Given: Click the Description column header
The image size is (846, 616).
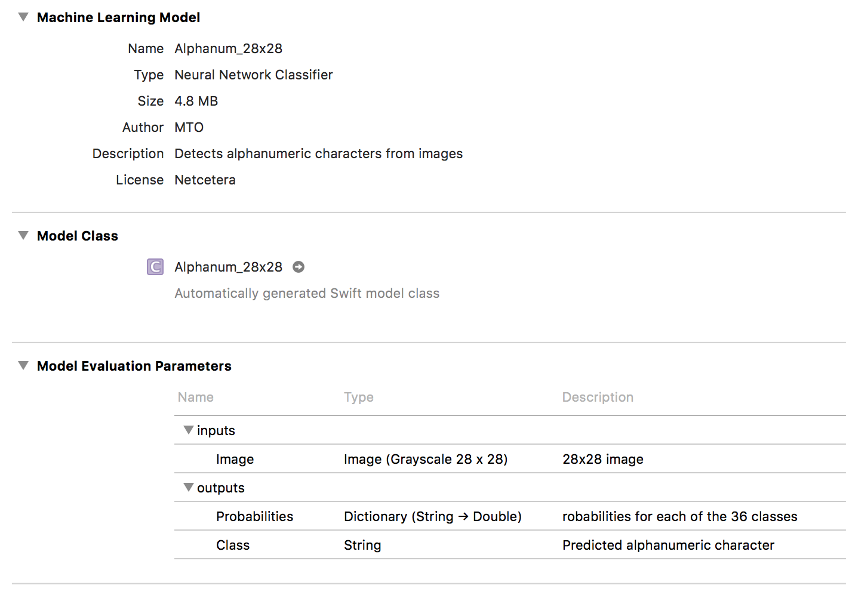Looking at the screenshot, I should click(x=598, y=398).
